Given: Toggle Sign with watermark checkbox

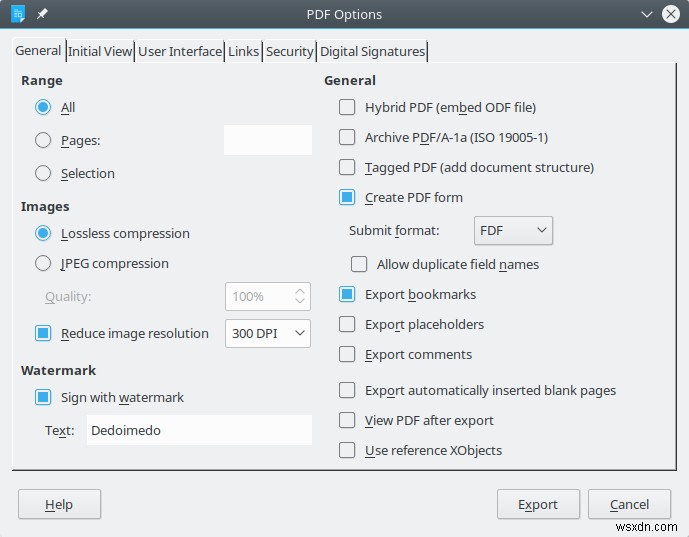Looking at the screenshot, I should click(x=43, y=397).
